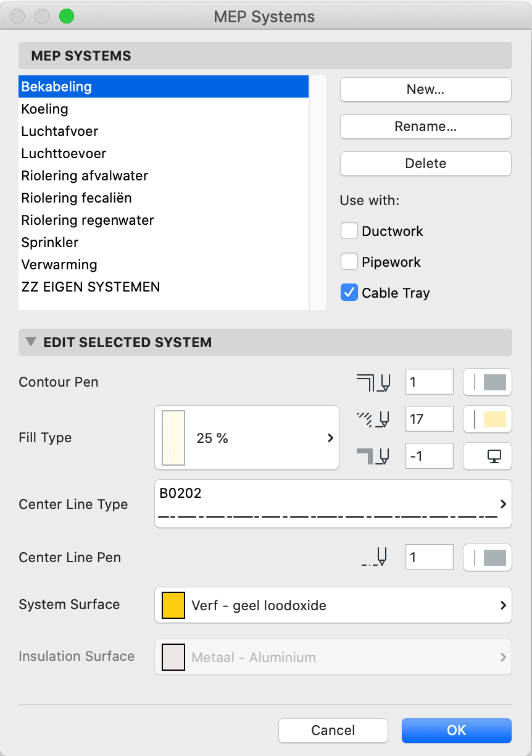Click the fill background pen icon

pos(373,456)
